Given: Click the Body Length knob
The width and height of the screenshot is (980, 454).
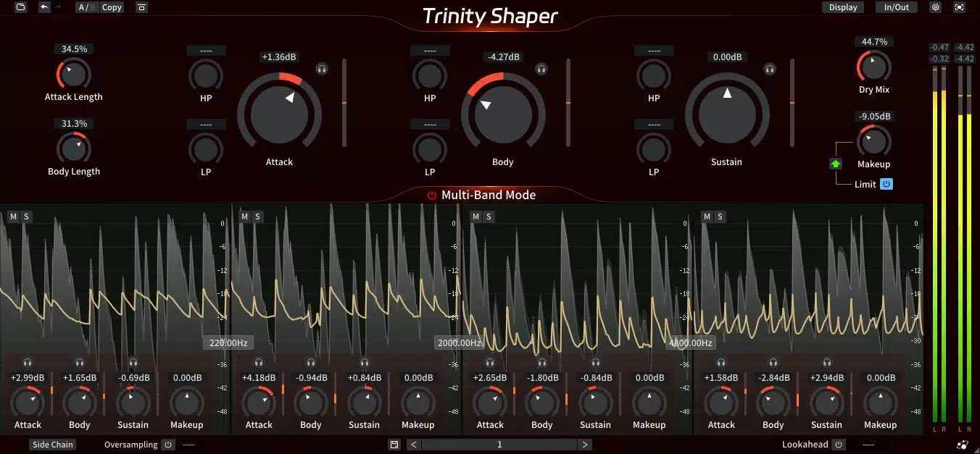Looking at the screenshot, I should tap(73, 148).
